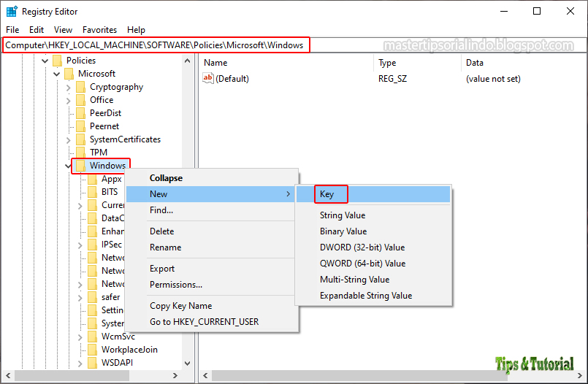The image size is (588, 384).
Task: Click the Type column header
Action: tap(417, 63)
